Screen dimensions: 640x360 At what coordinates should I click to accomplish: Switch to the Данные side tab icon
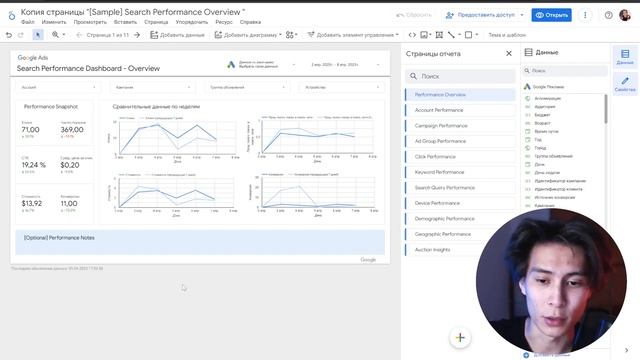tap(625, 57)
